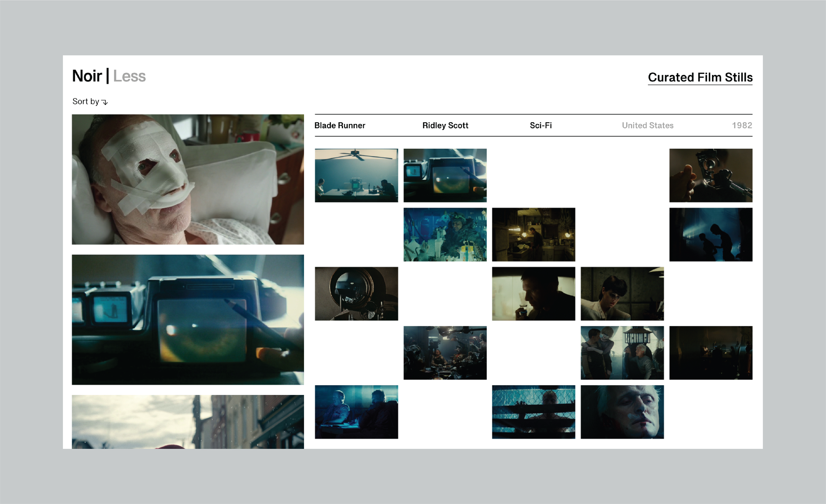Open the two men in blue light thumbnail
826x504 pixels.
pyautogui.click(x=356, y=412)
